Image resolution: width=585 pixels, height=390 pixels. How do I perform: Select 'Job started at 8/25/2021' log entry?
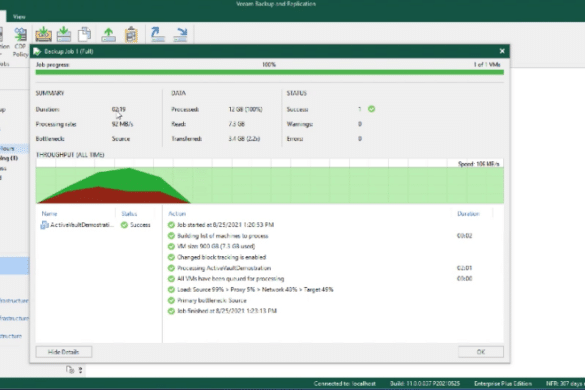pos(225,225)
